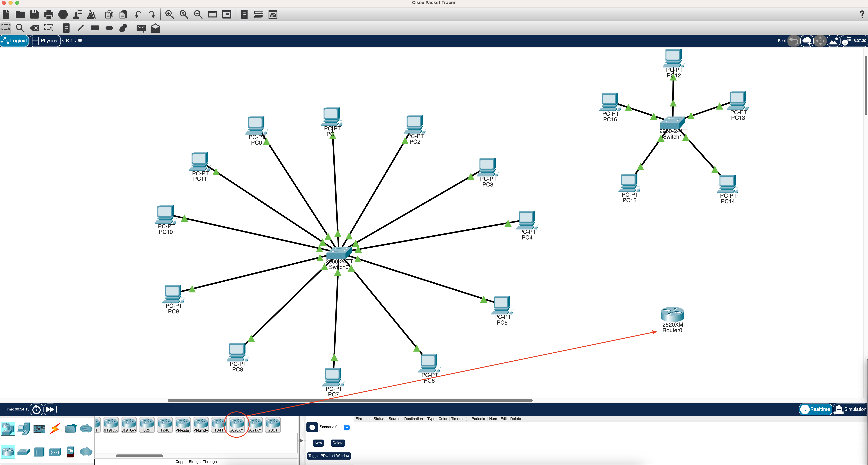Viewport: 868px width, 465px height.
Task: Select the Draw Ellipse tool
Action: tap(109, 28)
